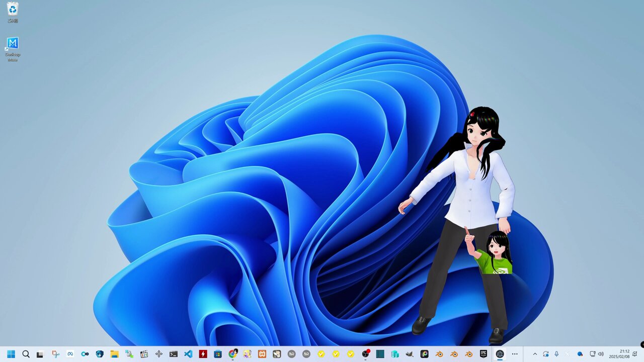
Task: Launch Snipping Tool from taskbar
Action: pos(55,354)
